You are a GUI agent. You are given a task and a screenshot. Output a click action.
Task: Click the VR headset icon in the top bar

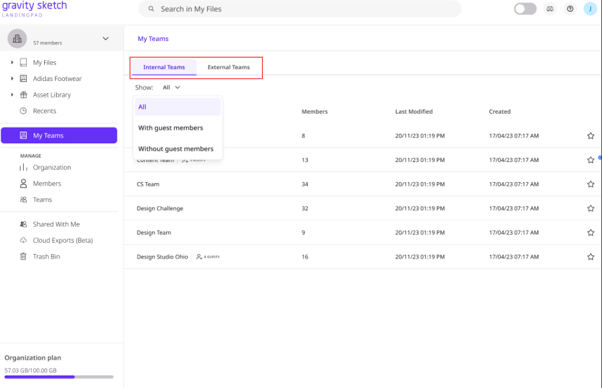550,9
